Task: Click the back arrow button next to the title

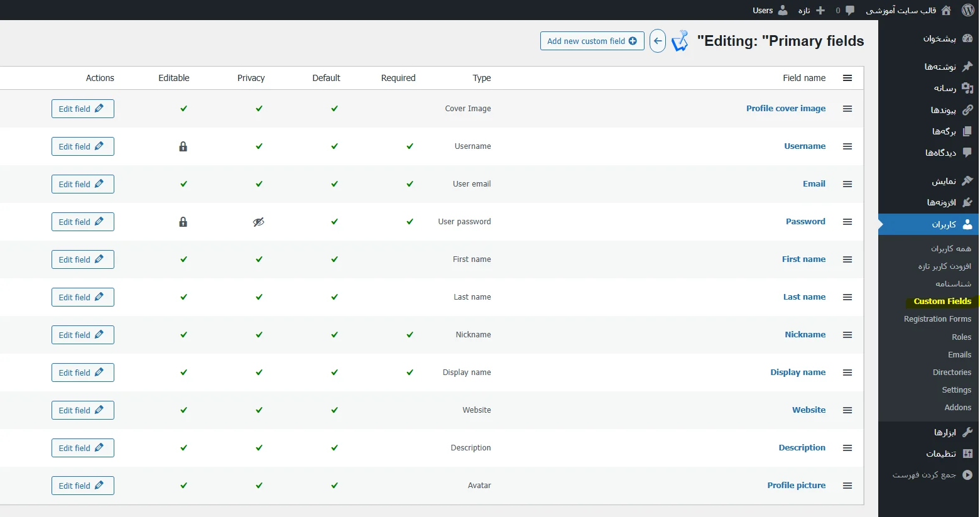Action: pos(657,40)
